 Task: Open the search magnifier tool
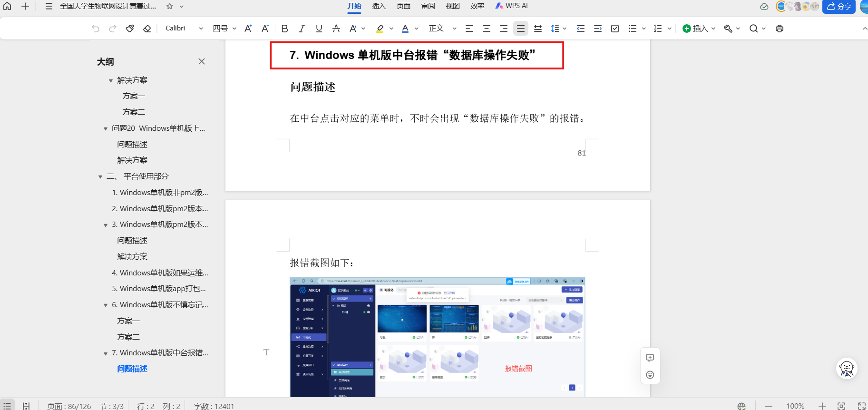(x=753, y=29)
